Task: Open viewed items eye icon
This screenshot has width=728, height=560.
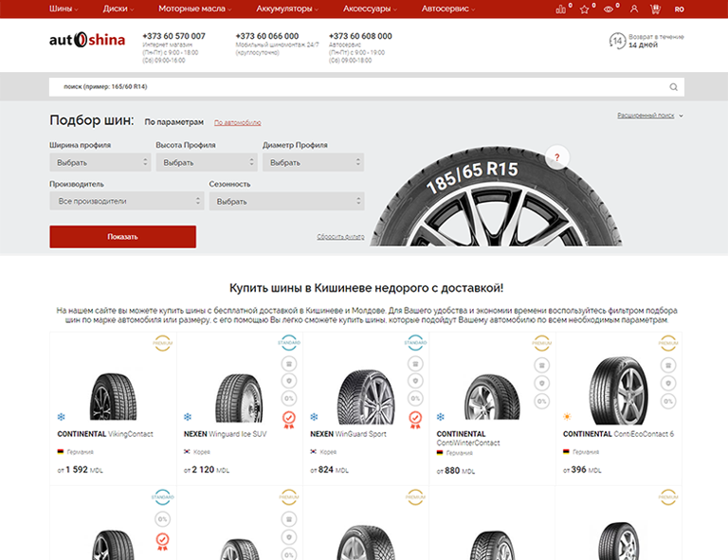Action: coord(609,9)
